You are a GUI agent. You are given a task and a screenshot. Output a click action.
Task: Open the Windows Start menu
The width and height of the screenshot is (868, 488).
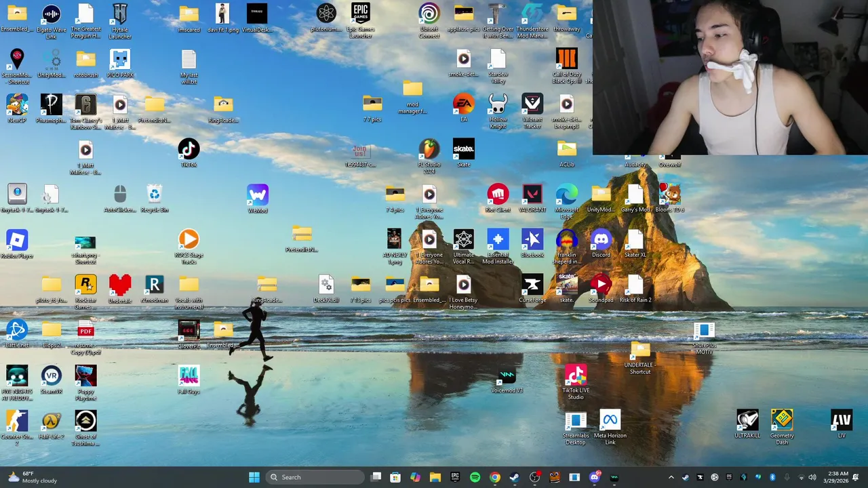coord(254,477)
